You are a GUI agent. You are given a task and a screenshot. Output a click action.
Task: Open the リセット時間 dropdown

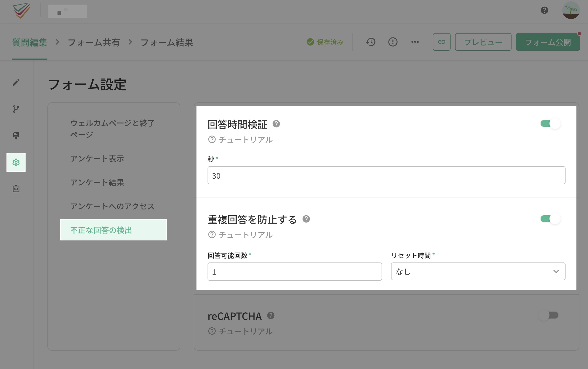coord(478,271)
